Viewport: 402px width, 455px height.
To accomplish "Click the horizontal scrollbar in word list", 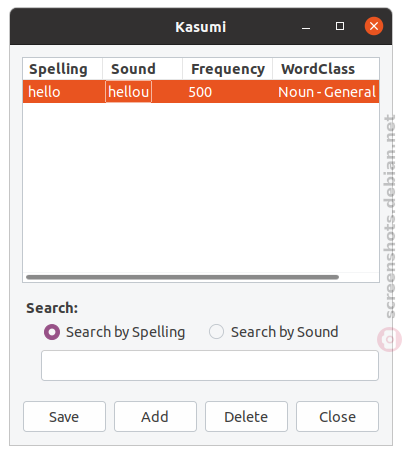I will 182,277.
